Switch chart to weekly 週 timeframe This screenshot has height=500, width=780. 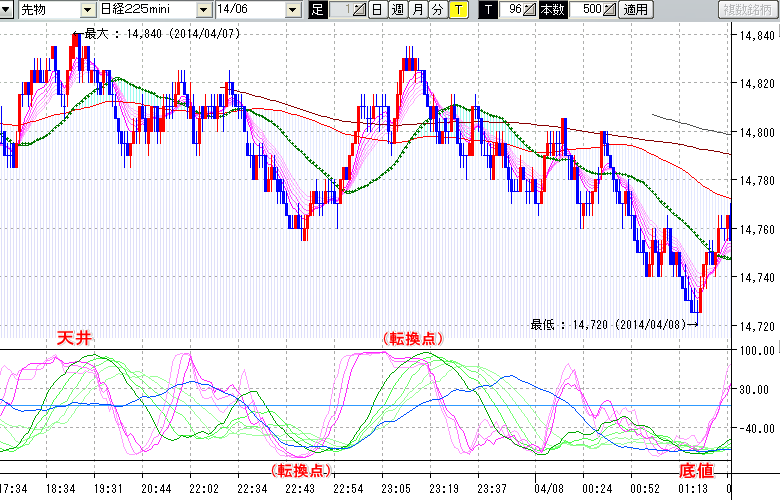[x=397, y=10]
